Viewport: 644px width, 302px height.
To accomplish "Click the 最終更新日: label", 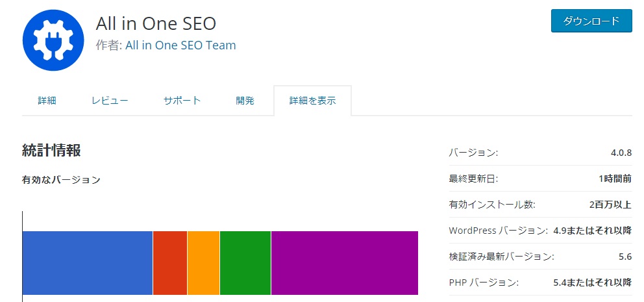I will (473, 179).
